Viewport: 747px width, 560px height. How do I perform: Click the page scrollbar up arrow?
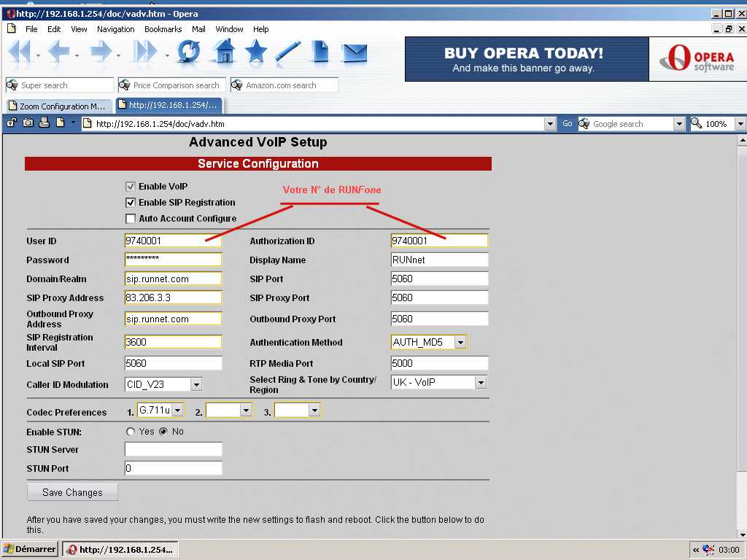(x=742, y=141)
